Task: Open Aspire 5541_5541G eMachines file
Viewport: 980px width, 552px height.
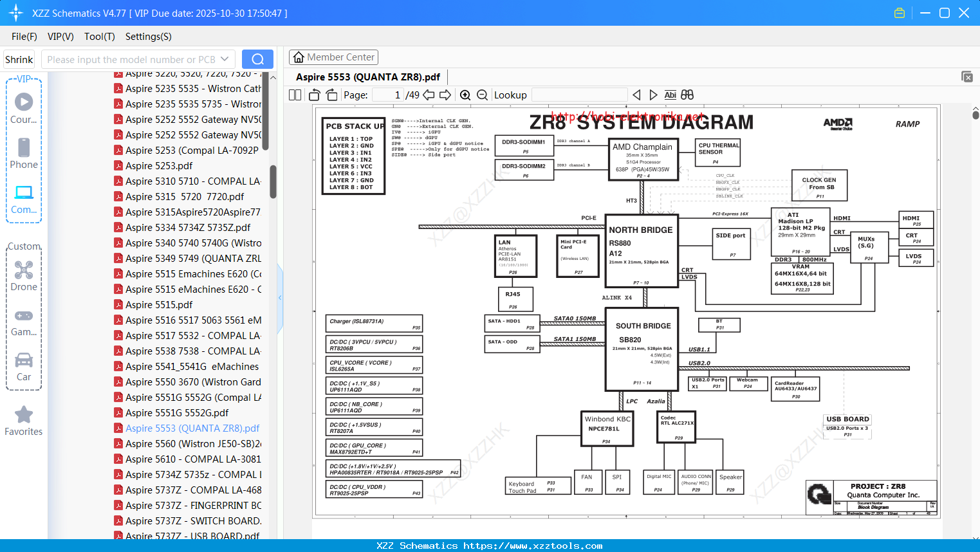Action: pos(187,367)
